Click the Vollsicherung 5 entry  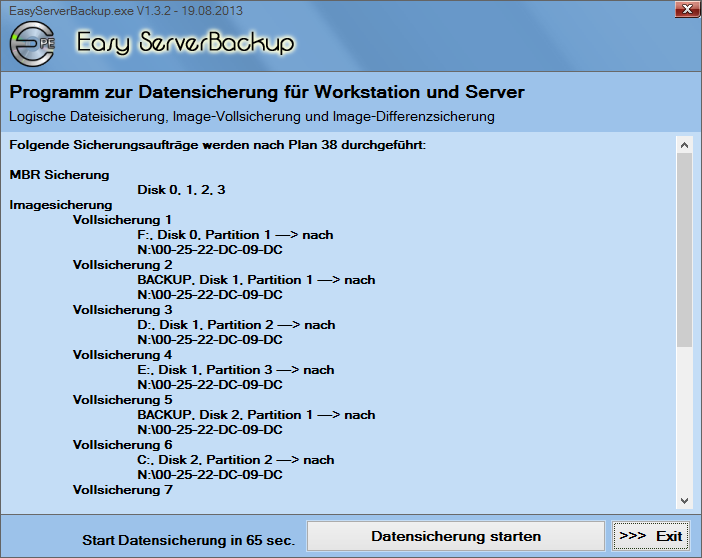point(122,400)
